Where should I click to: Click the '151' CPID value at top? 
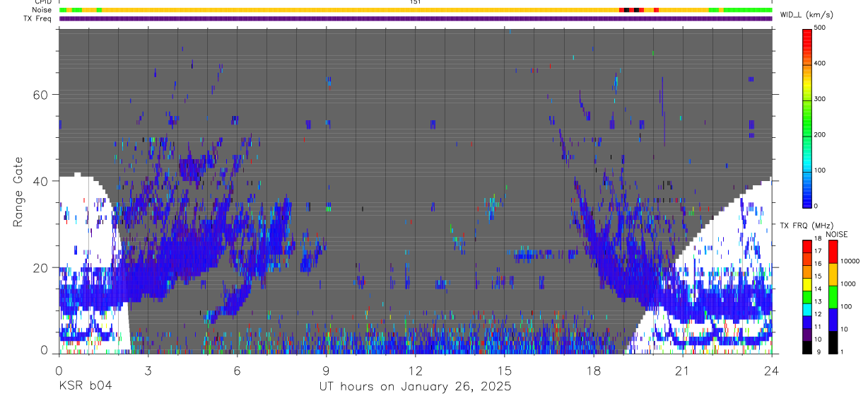coord(415,2)
